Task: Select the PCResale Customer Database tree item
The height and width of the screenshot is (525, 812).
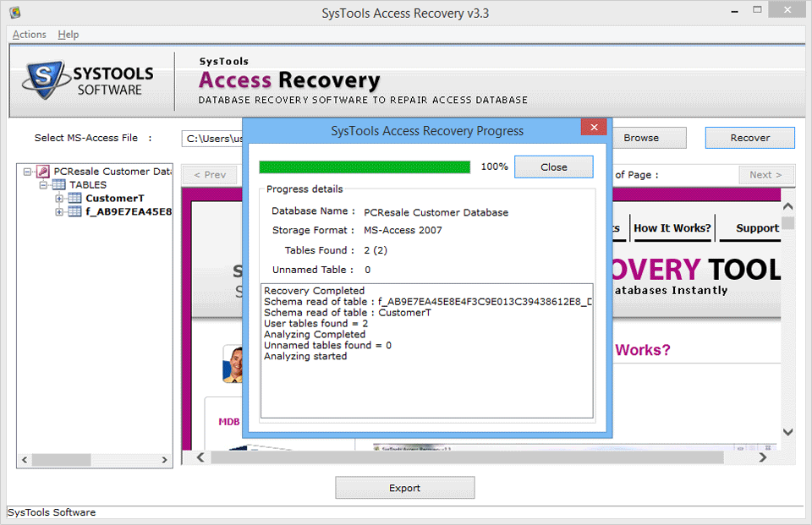Action: [x=112, y=172]
